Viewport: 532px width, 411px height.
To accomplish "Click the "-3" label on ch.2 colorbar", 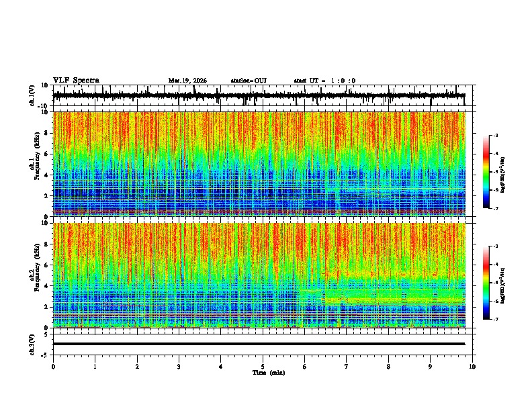I will pos(496,246).
